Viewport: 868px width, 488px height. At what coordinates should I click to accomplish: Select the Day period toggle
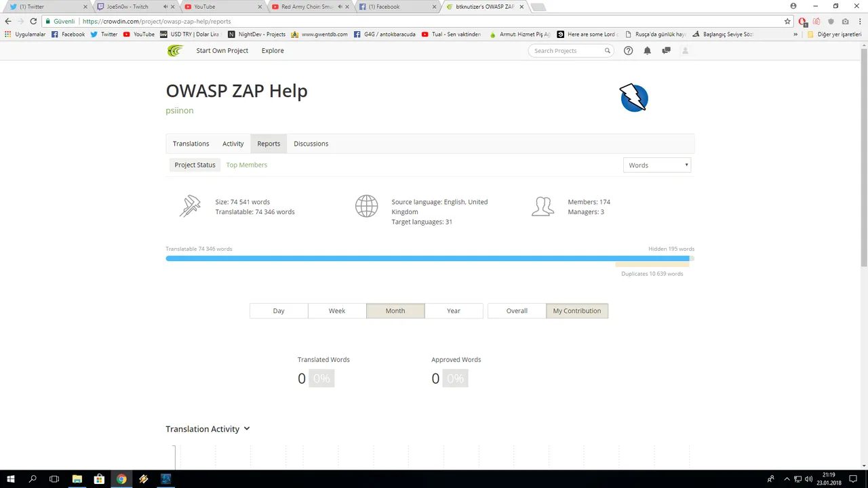pyautogui.click(x=279, y=310)
